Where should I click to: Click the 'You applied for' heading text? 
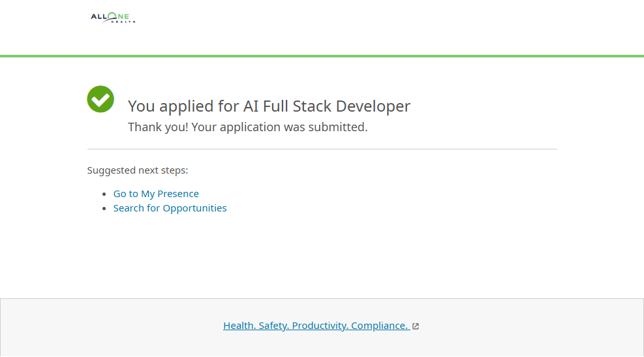coord(183,106)
